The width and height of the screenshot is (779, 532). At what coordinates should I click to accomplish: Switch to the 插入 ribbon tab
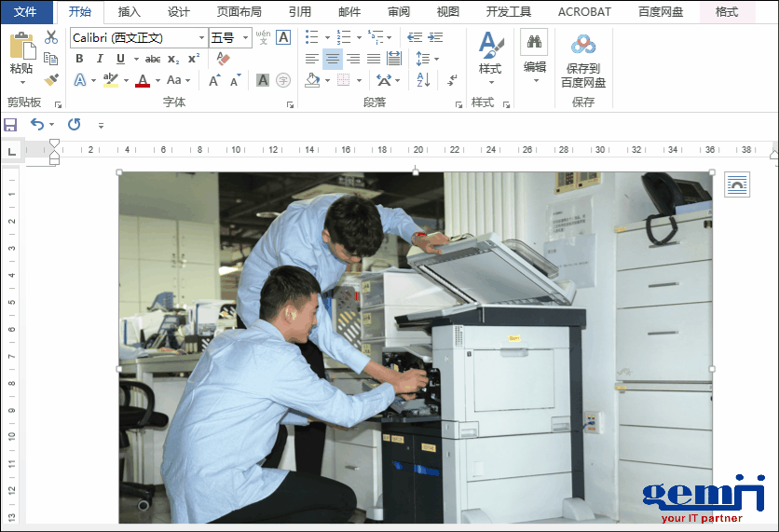pos(130,12)
